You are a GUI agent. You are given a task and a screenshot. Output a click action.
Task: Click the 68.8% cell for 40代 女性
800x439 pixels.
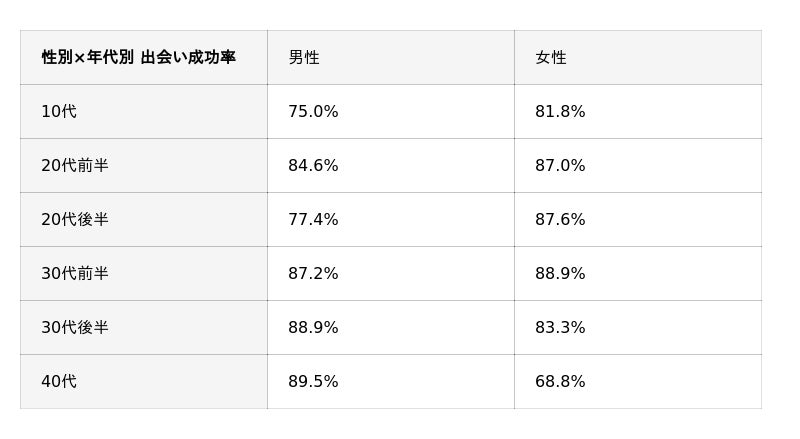point(560,382)
